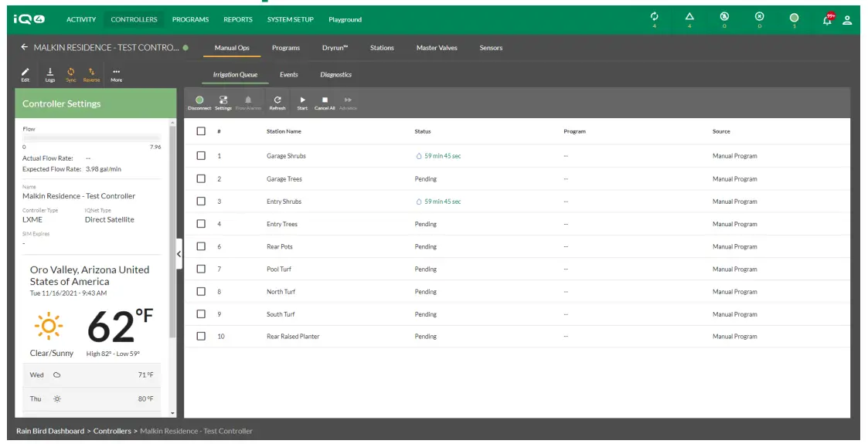Click the Disconnect icon in queue toolbar
This screenshot has width=868, height=444.
pos(199,100)
